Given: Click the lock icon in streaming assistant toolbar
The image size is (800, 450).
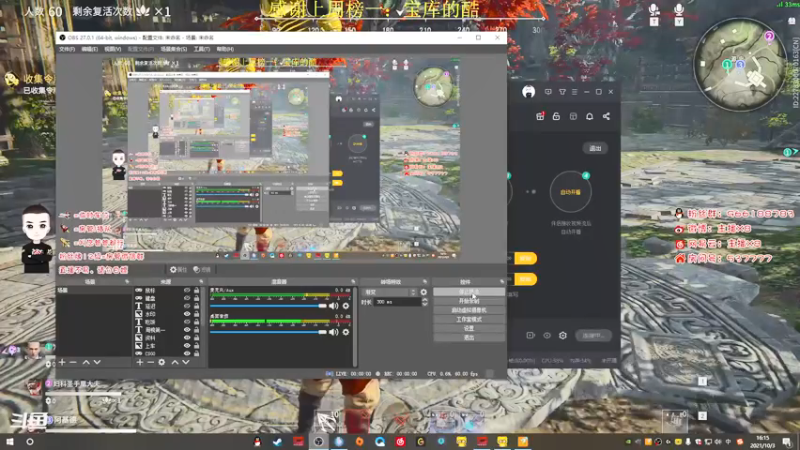Looking at the screenshot, I should pos(556,116).
